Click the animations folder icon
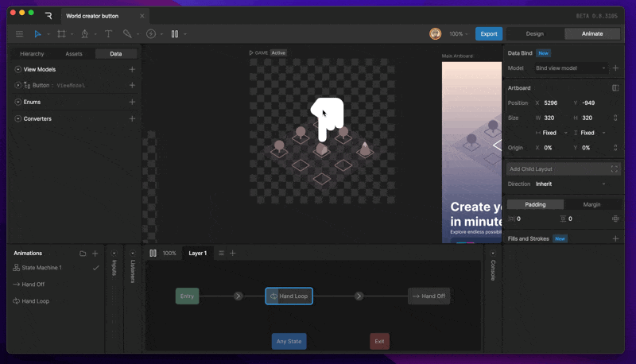636x364 pixels. pos(83,254)
